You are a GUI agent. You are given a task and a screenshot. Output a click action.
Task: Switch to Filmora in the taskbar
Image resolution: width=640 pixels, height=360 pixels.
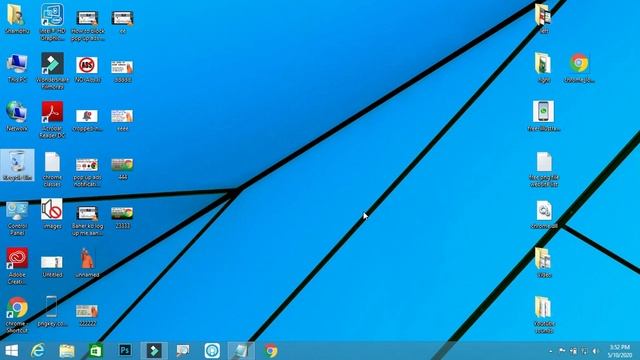point(154,351)
